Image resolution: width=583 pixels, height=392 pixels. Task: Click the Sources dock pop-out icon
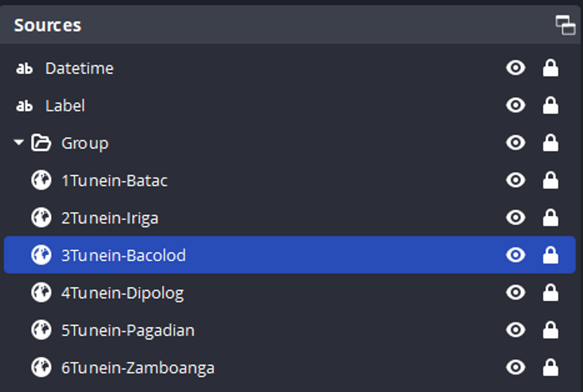(x=565, y=25)
